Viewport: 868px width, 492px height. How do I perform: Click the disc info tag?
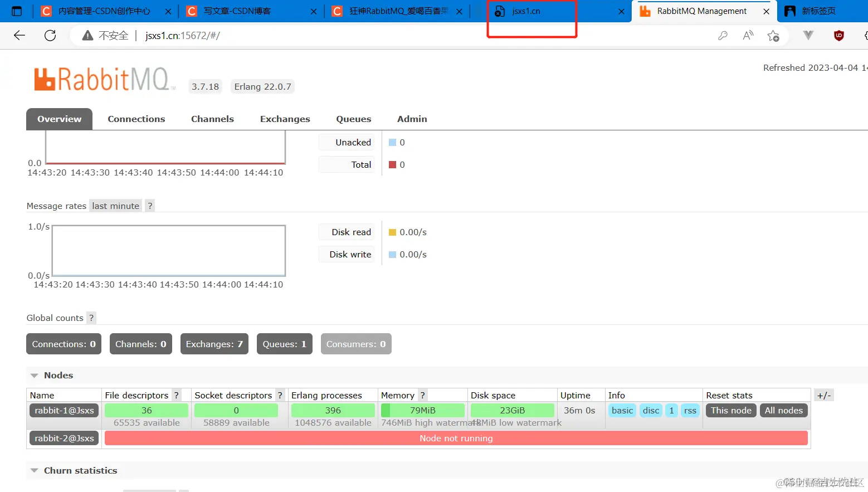(651, 411)
